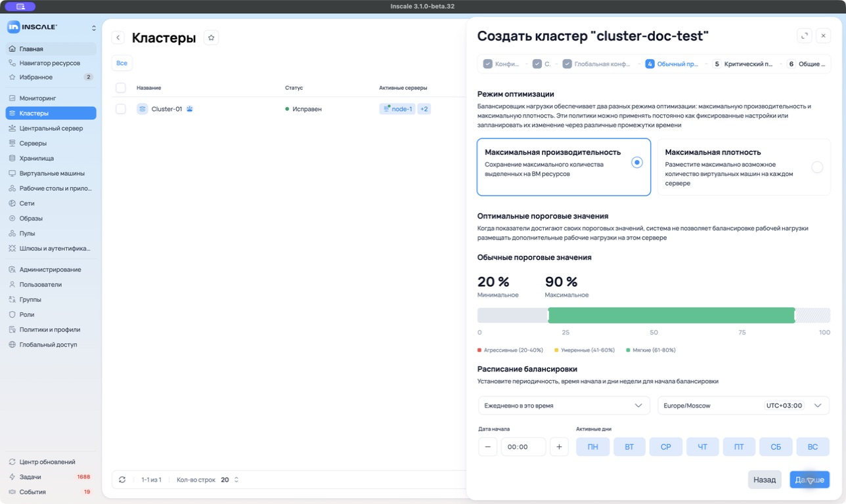The width and height of the screenshot is (846, 504).
Task: Open Ежедневно в это время dropdown
Action: point(564,406)
